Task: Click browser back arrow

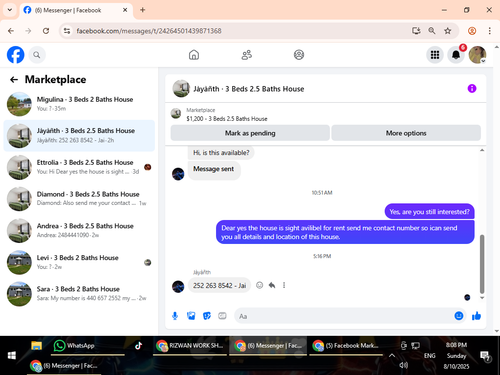Action: (x=11, y=31)
